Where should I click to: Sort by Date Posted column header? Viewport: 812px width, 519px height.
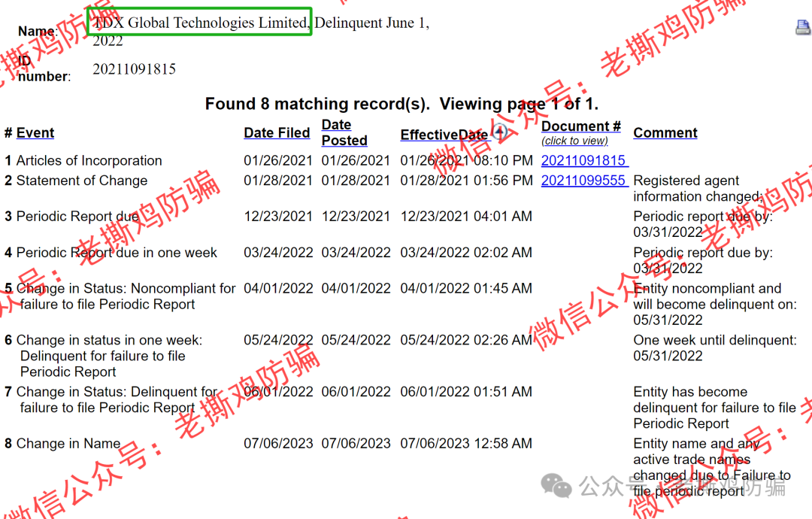pos(344,132)
